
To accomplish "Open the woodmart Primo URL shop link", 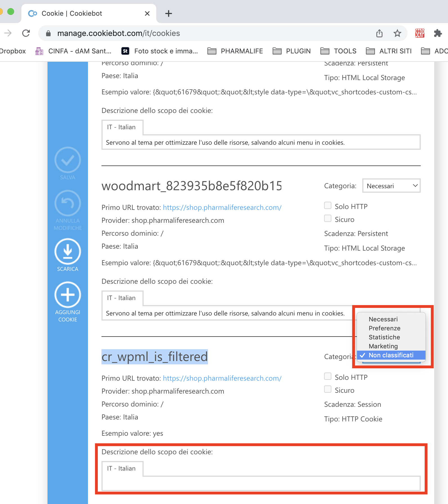I will [x=222, y=207].
